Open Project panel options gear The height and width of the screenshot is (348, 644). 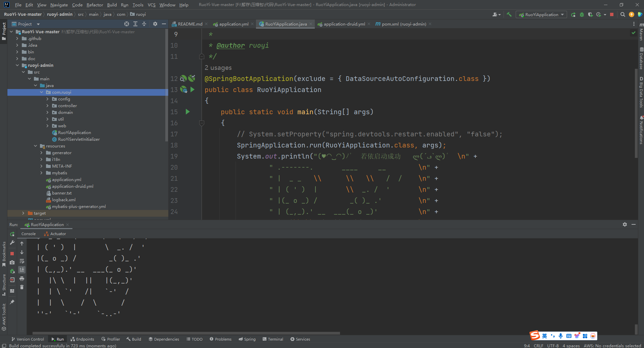click(x=155, y=24)
